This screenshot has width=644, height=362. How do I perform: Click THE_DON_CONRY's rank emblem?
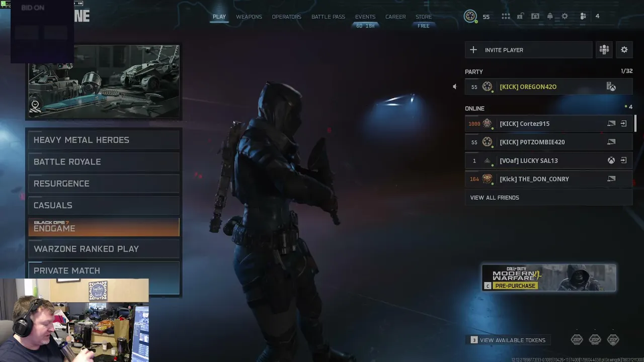(x=487, y=178)
